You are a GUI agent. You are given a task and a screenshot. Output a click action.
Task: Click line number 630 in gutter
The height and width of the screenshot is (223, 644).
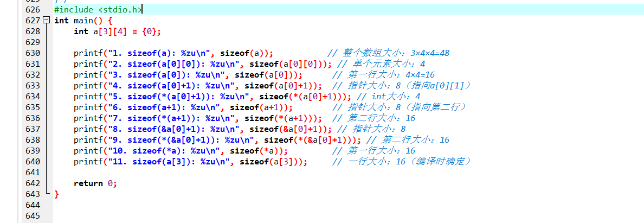(x=33, y=53)
